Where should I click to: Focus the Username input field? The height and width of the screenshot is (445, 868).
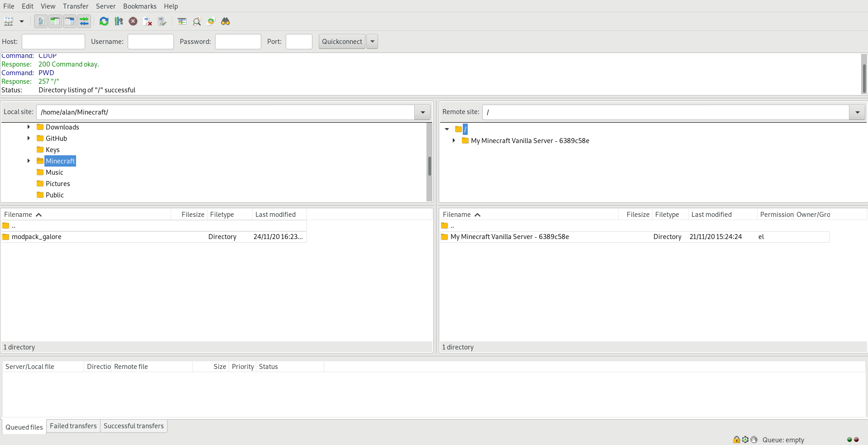coord(151,42)
